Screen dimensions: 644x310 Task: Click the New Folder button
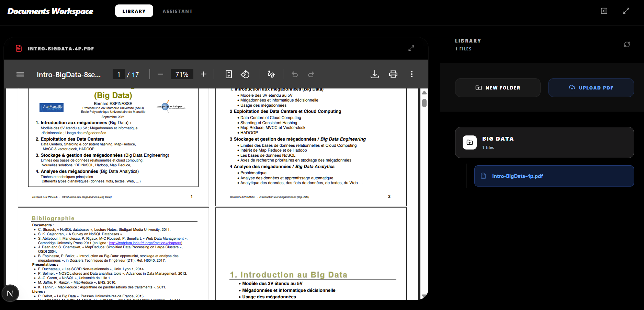498,88
